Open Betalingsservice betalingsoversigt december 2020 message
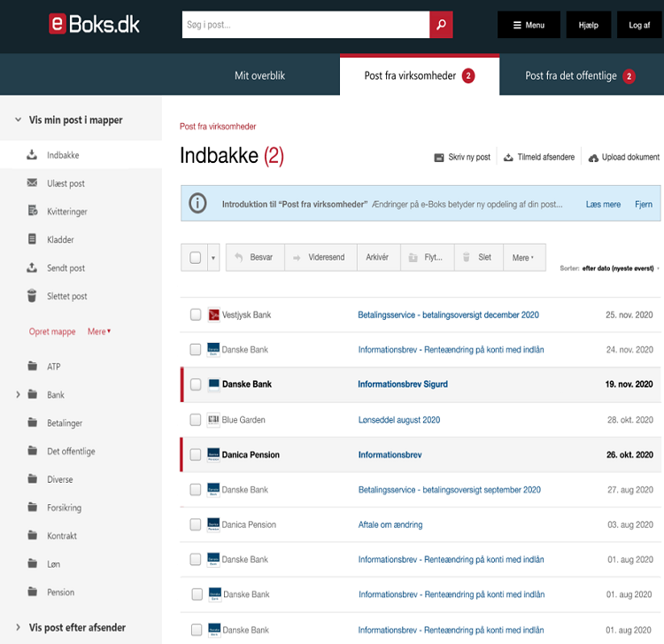 (448, 314)
